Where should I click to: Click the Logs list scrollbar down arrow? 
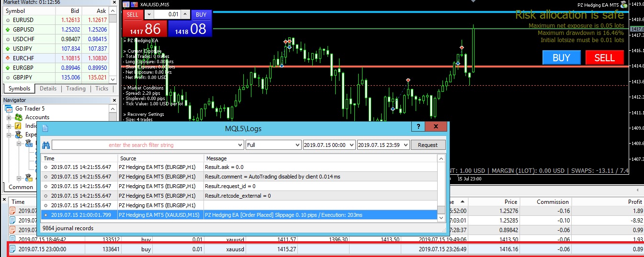pyautogui.click(x=441, y=217)
